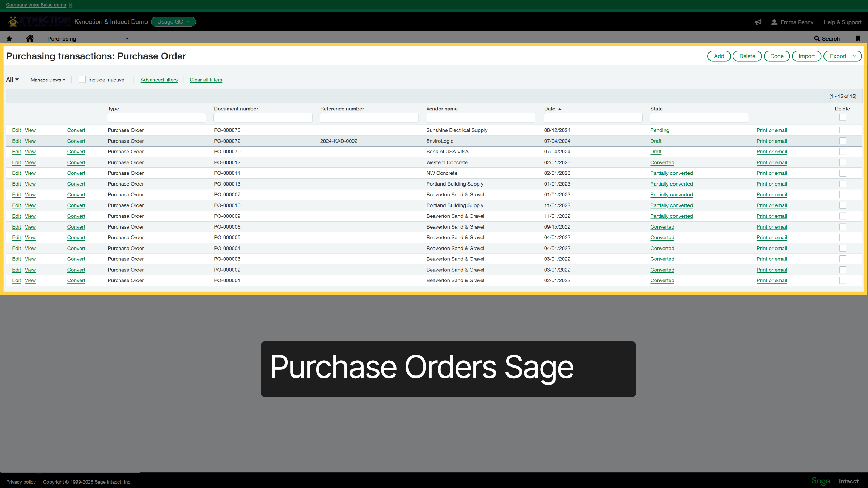Click the Type filter input field
868x488 pixels.
[157, 118]
